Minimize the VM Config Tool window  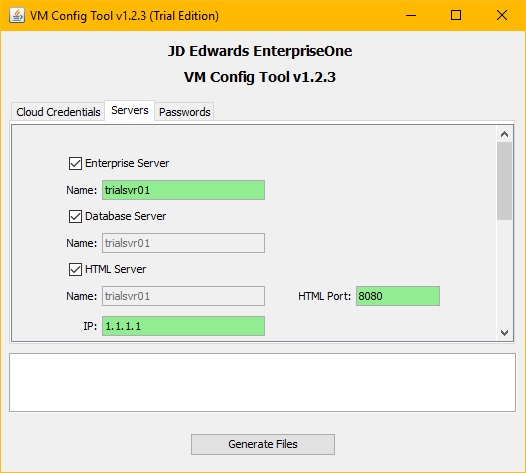tap(411, 15)
